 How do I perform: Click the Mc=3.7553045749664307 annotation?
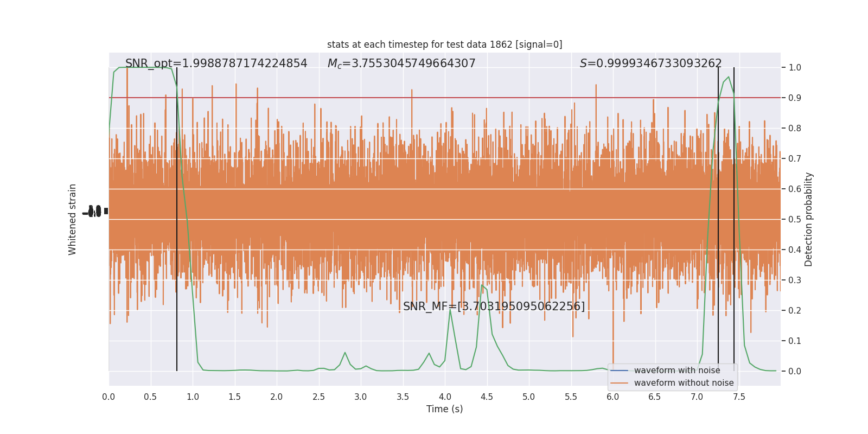[x=401, y=63]
